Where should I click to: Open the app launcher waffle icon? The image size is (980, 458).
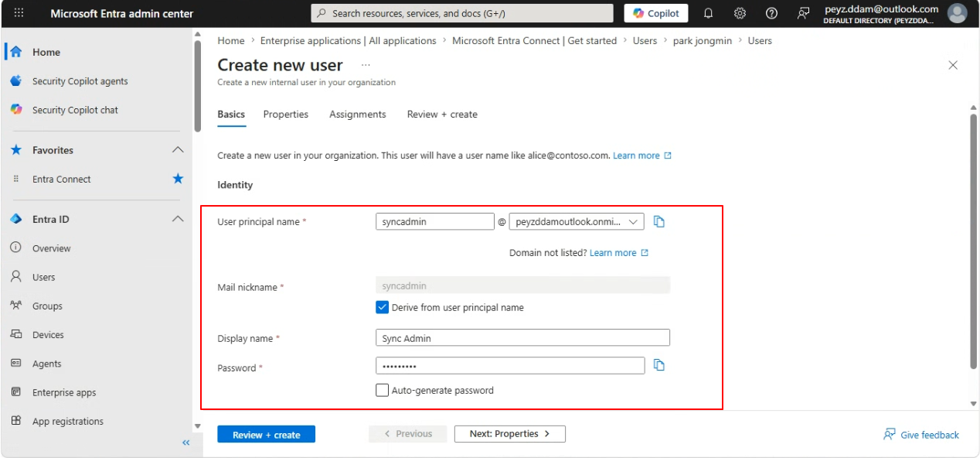(x=19, y=13)
